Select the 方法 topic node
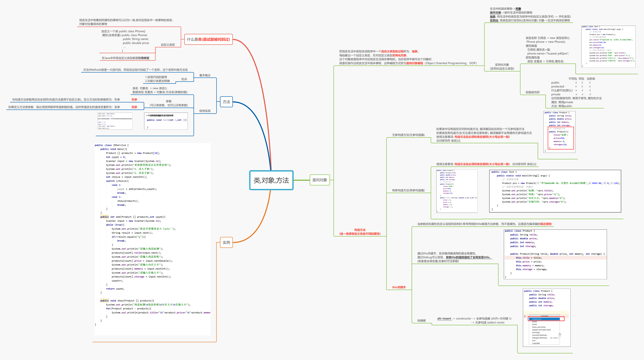 pos(226,102)
